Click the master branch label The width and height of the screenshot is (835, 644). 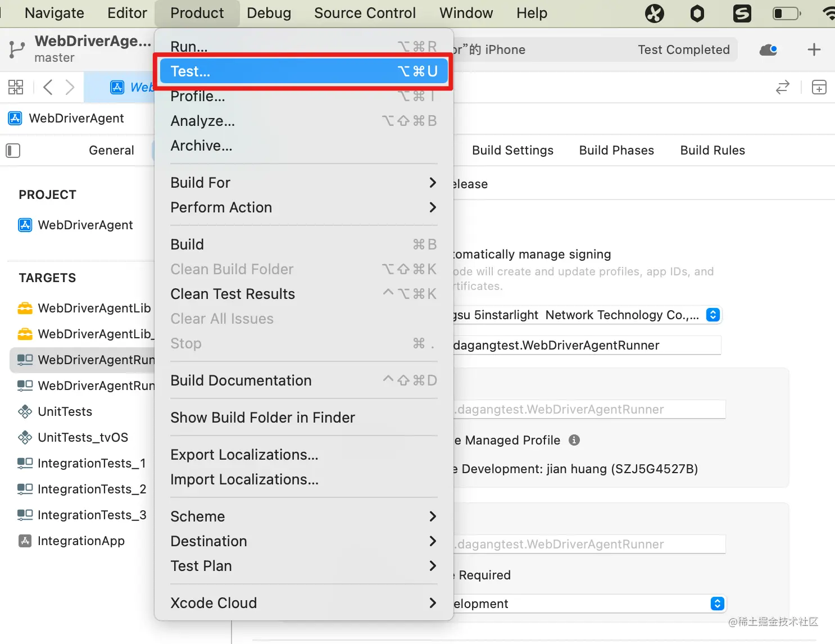click(54, 58)
